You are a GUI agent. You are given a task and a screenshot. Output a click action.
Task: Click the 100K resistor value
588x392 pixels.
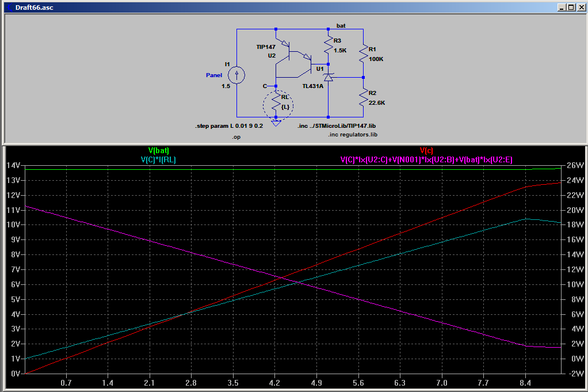tap(376, 59)
